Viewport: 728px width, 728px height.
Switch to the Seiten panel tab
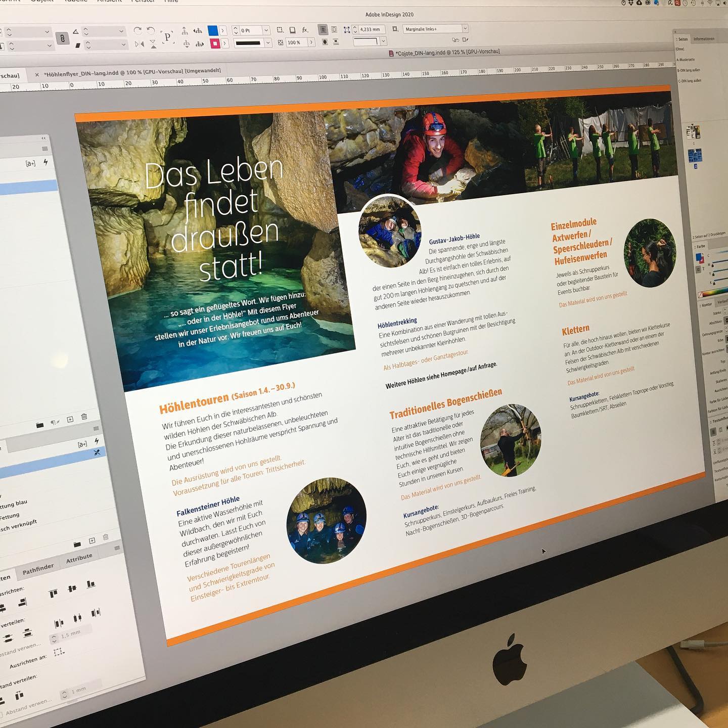click(x=682, y=39)
